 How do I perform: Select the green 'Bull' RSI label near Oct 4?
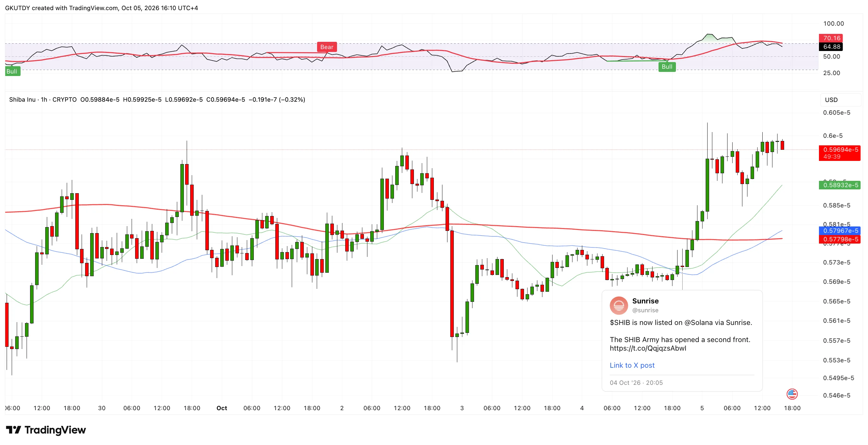point(667,67)
